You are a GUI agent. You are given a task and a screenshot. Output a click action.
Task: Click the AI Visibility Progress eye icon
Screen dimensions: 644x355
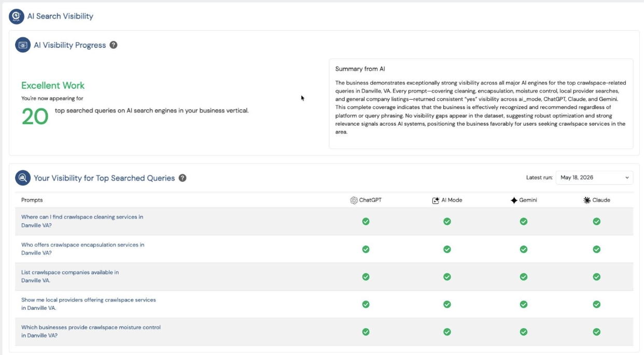[23, 45]
